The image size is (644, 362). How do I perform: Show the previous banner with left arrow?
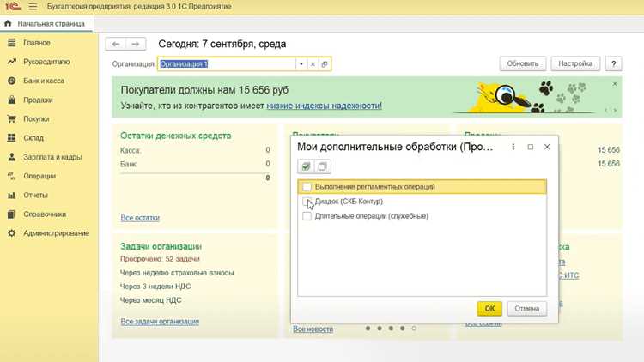[x=606, y=111]
